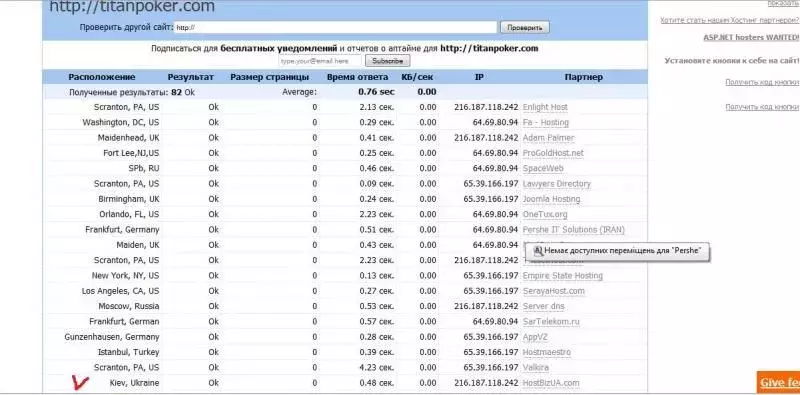Click the magnifier icon in the tooltip popup
Viewport: 800px width, 395px height.
pos(538,251)
